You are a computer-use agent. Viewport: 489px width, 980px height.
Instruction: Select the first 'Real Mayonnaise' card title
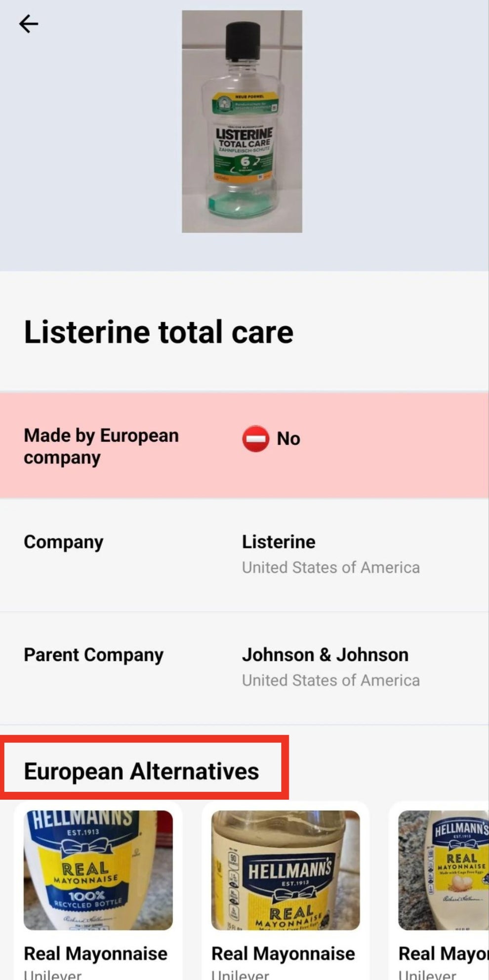tap(95, 953)
